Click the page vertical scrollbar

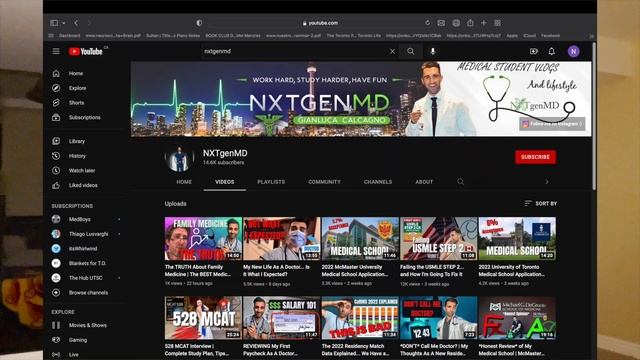coord(594,116)
